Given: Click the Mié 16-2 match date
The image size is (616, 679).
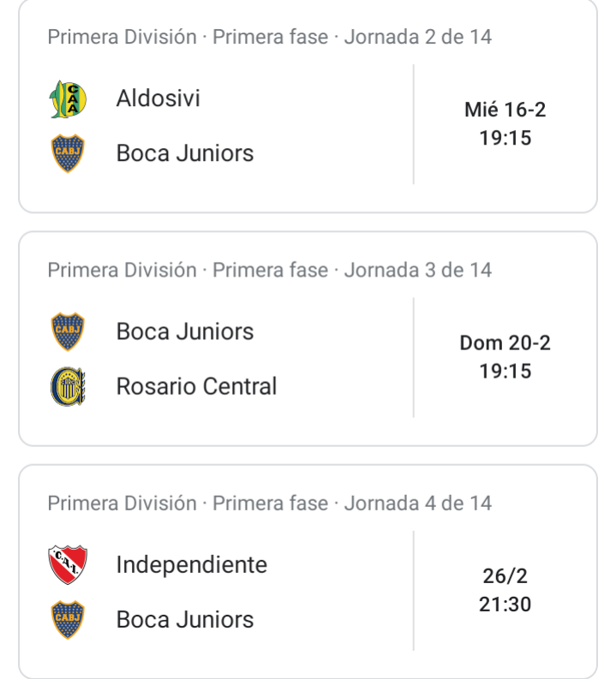Looking at the screenshot, I should pos(505,110).
